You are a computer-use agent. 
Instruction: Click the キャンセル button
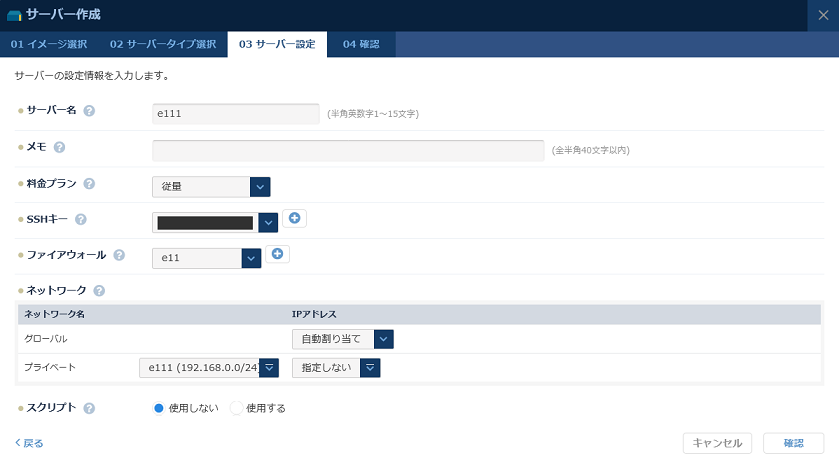[x=717, y=443]
